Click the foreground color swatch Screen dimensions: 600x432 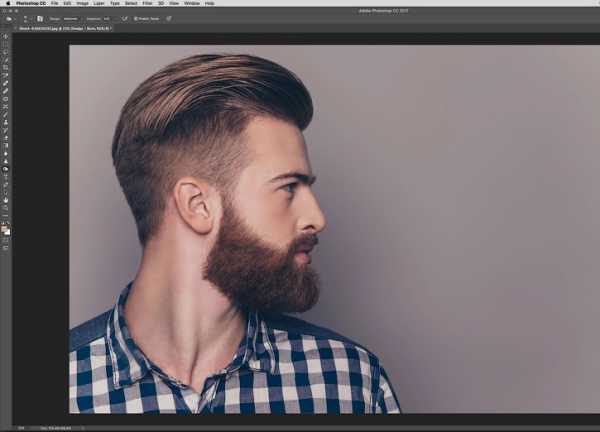[x=4, y=226]
